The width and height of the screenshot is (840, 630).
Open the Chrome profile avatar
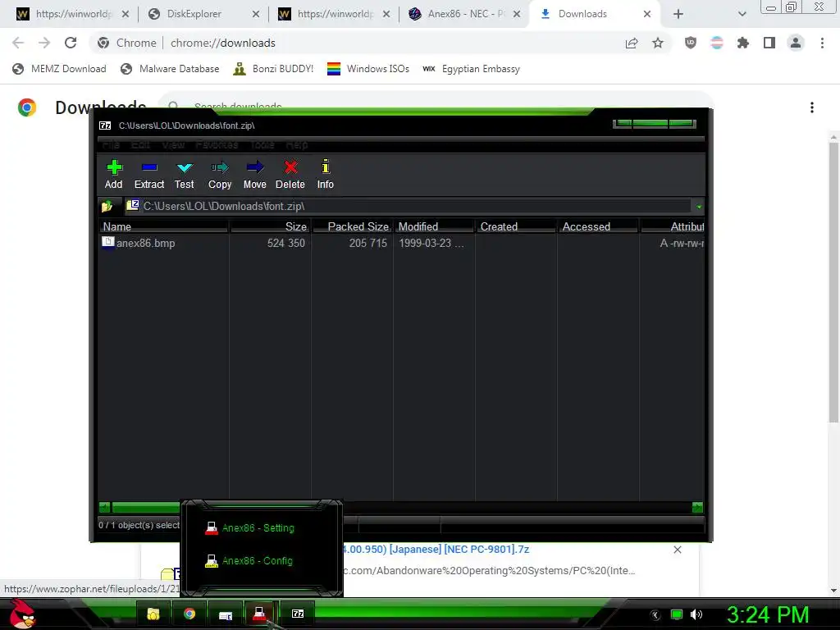click(796, 43)
